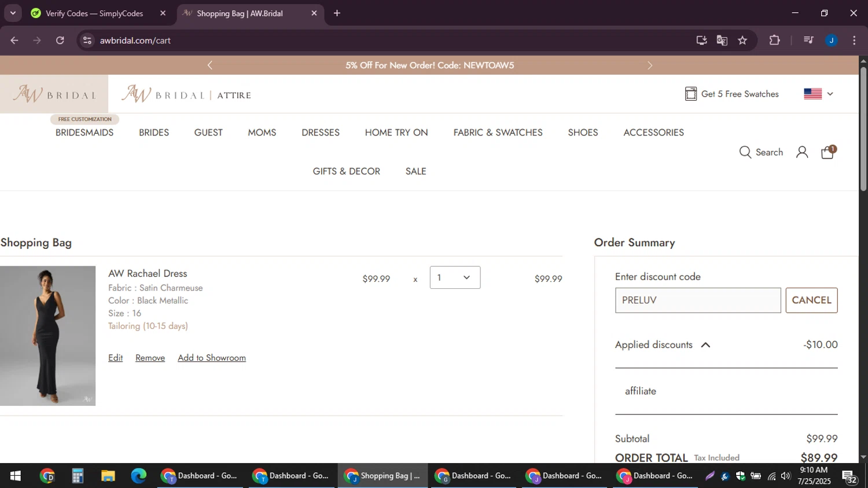Click the Edit link for the dress

pos(116,358)
